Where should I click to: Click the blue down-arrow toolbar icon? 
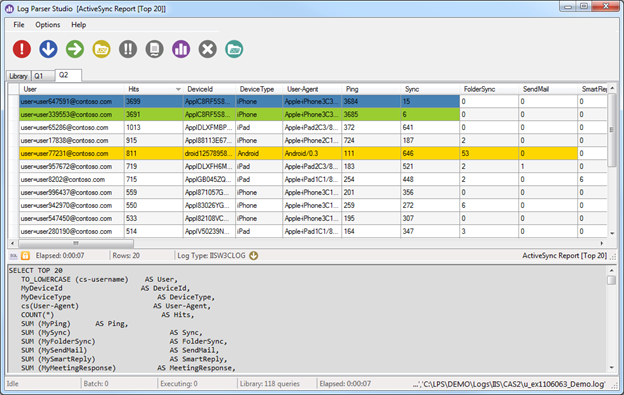pos(48,49)
